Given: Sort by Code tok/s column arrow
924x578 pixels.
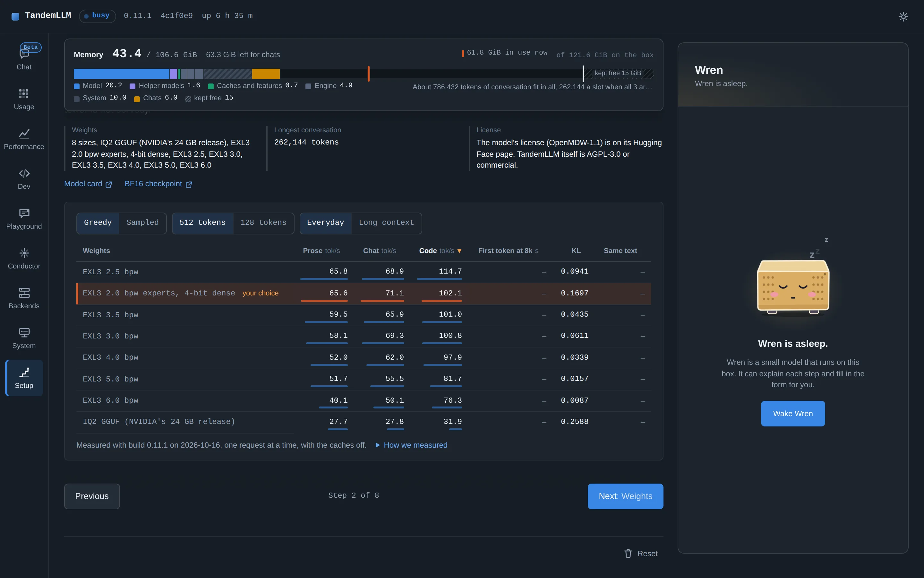Looking at the screenshot, I should click(x=459, y=251).
